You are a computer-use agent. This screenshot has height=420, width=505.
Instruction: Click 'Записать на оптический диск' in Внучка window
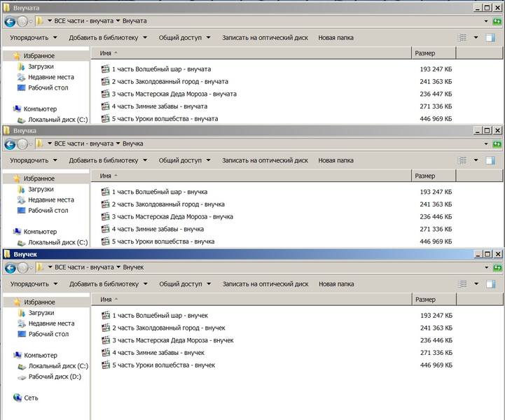coord(265,160)
